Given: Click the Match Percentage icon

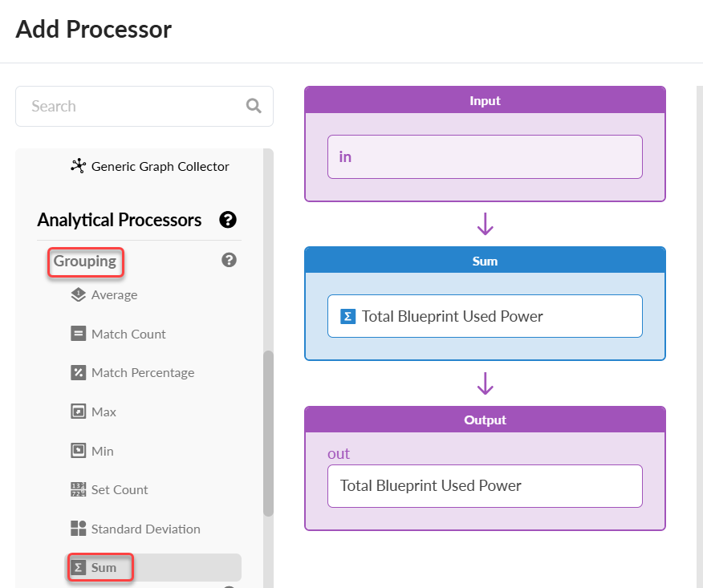Looking at the screenshot, I should pyautogui.click(x=78, y=372).
